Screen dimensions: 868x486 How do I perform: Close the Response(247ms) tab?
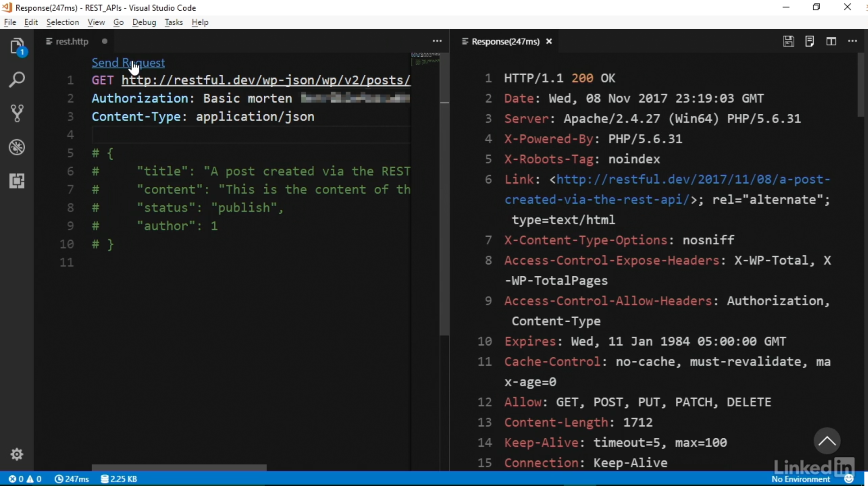[549, 41]
